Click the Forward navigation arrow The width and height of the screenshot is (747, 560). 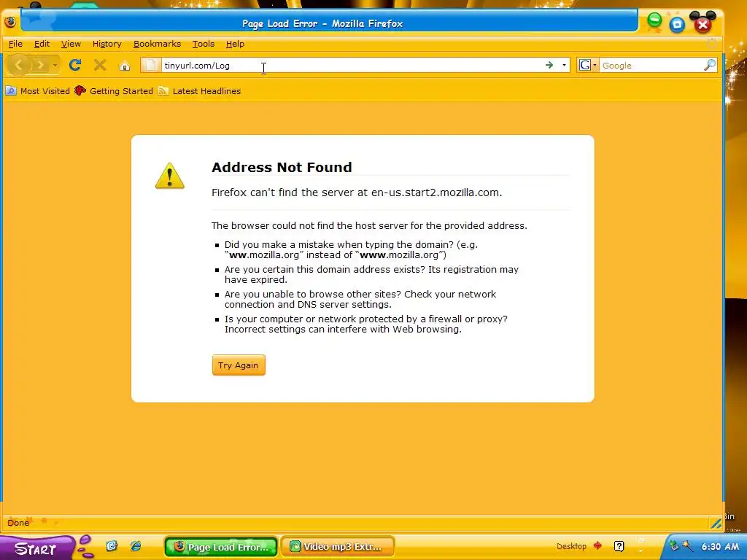tap(41, 65)
